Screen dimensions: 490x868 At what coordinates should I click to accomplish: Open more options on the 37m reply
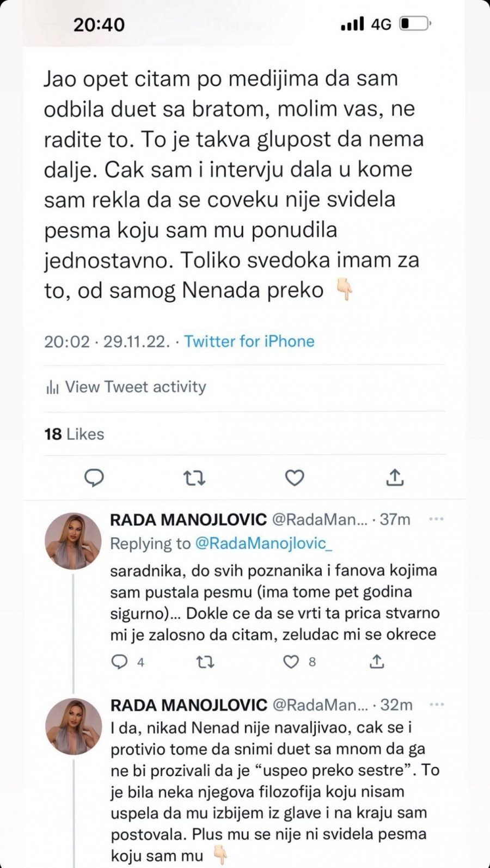(x=436, y=519)
